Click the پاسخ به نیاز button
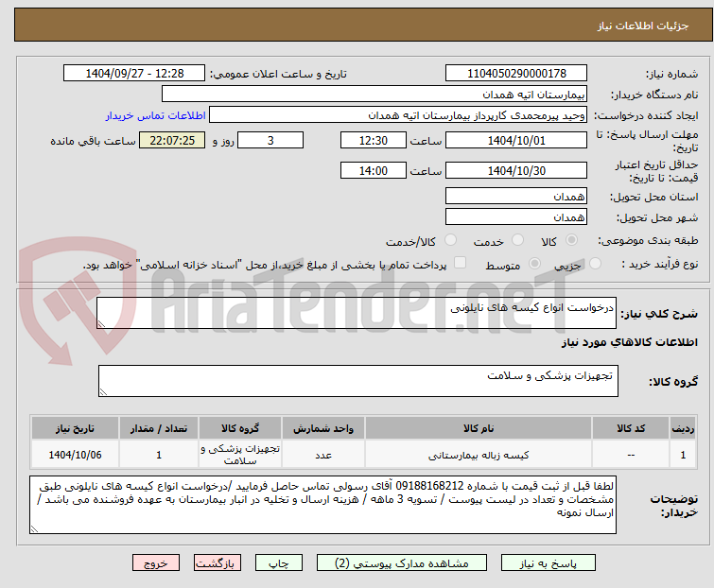 pyautogui.click(x=549, y=563)
